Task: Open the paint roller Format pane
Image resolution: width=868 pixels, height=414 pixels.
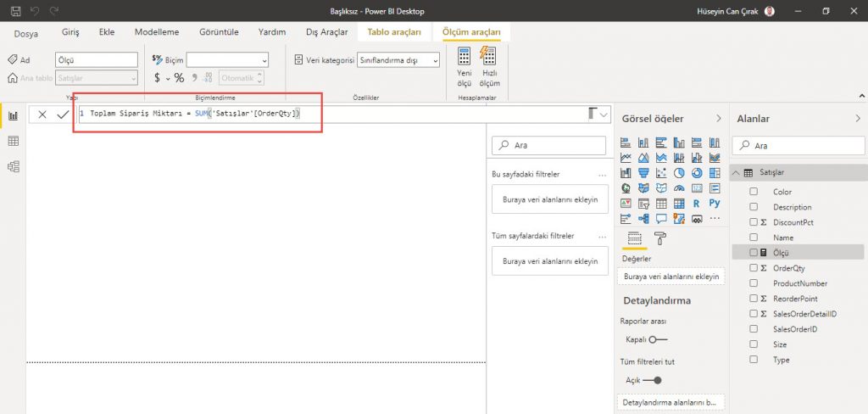Action: 660,239
